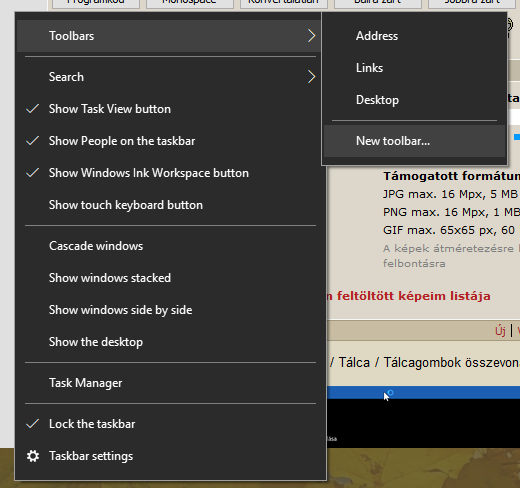The image size is (520, 488).
Task: Toggle Show People on the taskbar
Action: tap(170, 141)
